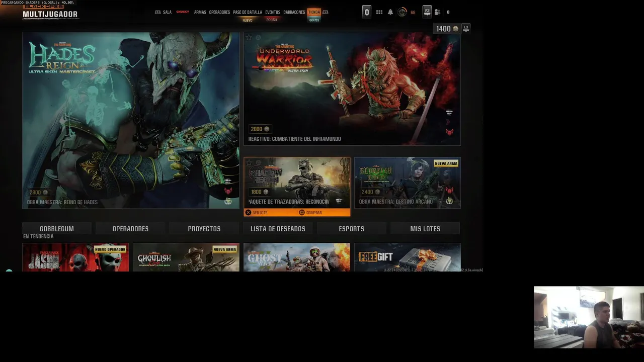The height and width of the screenshot is (362, 644).
Task: Open the PASE DE BATALLA tab
Action: click(x=248, y=12)
